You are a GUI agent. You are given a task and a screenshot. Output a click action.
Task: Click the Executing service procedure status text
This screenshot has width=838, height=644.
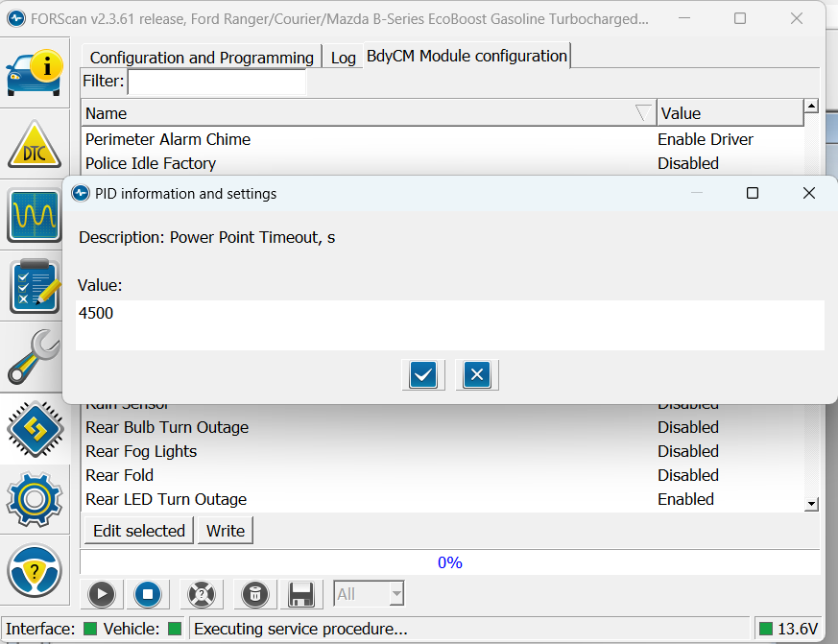[300, 629]
